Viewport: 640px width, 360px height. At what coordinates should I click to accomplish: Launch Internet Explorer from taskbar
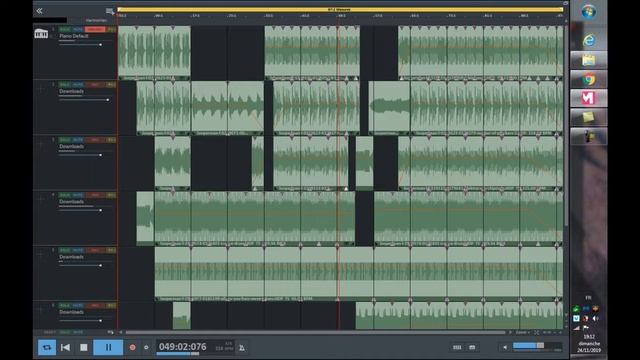(x=588, y=40)
